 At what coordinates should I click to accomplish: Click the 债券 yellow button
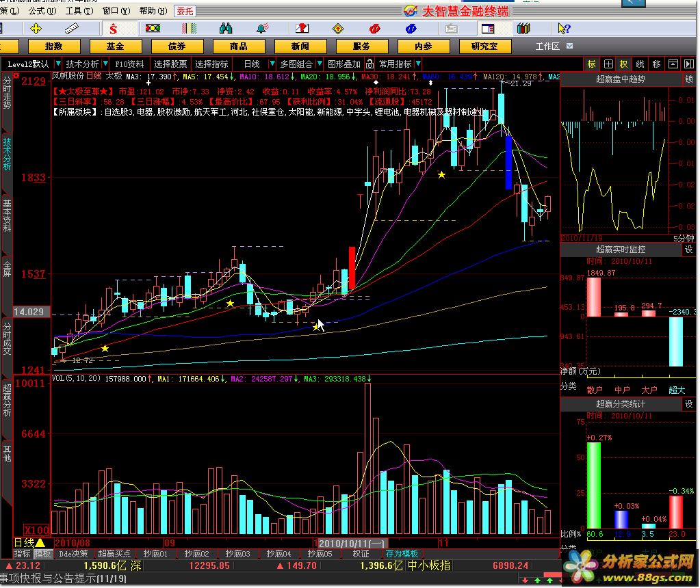point(177,46)
